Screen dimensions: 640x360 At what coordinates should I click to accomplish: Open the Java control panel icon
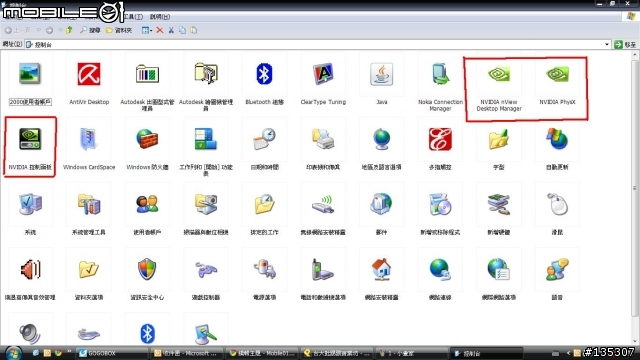pos(381,74)
